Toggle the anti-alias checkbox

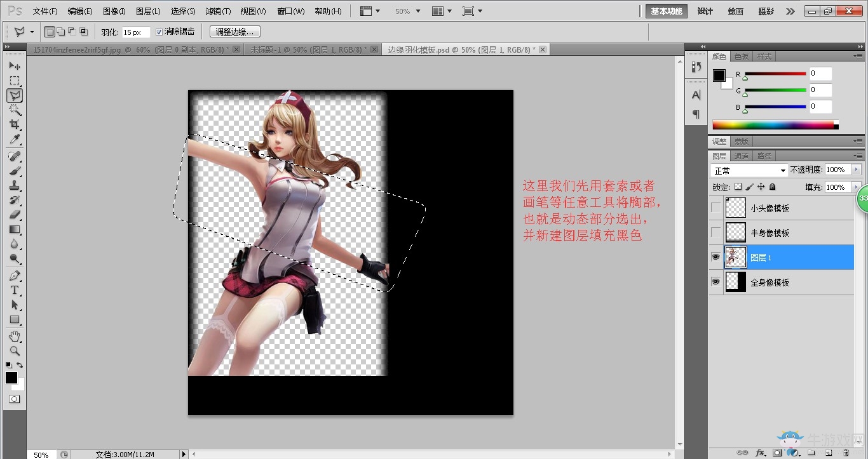pyautogui.click(x=159, y=32)
